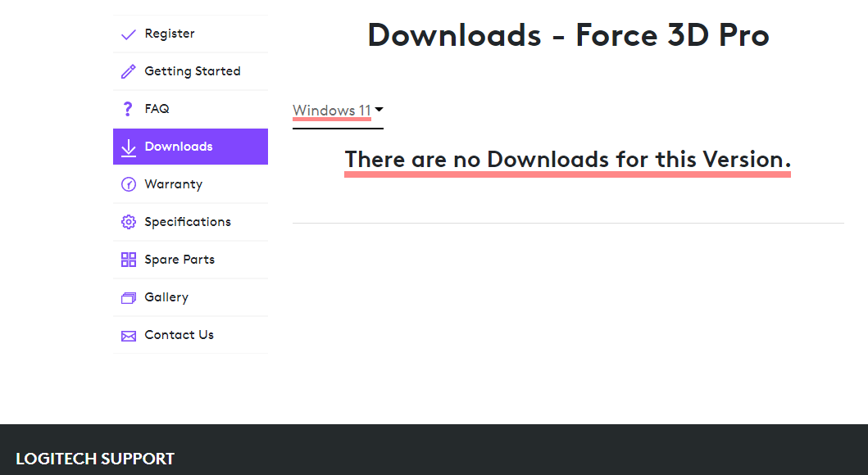Open the Gallery section
868x475 pixels.
(x=190, y=297)
